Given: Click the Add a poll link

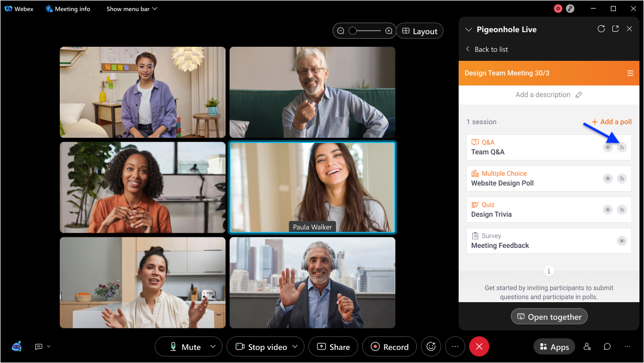Looking at the screenshot, I should pyautogui.click(x=611, y=122).
